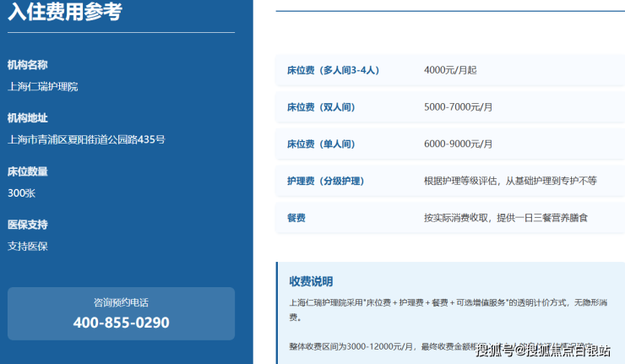625x364 pixels.
Task: Click address 上海市青浦区夏阳街道公园路435号
Action: pyautogui.click(x=86, y=139)
